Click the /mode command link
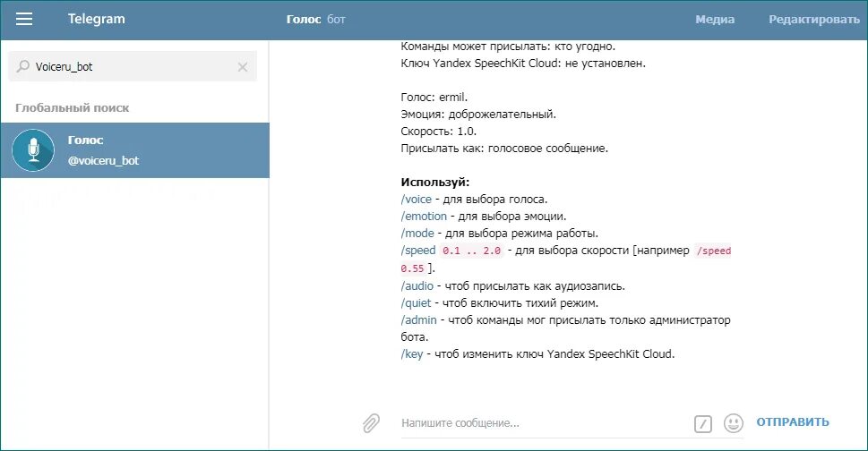868x451 pixels. click(417, 234)
